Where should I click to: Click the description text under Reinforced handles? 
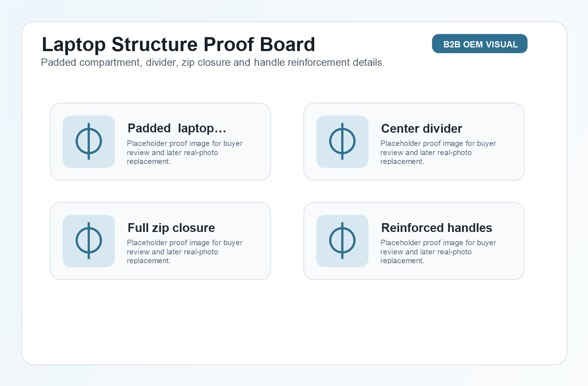438,251
